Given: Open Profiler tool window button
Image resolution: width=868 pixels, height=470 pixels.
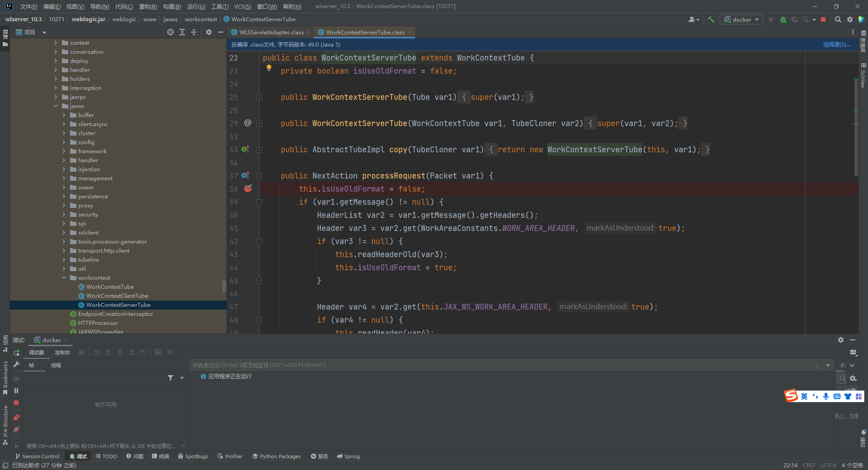Looking at the screenshot, I should (x=230, y=456).
